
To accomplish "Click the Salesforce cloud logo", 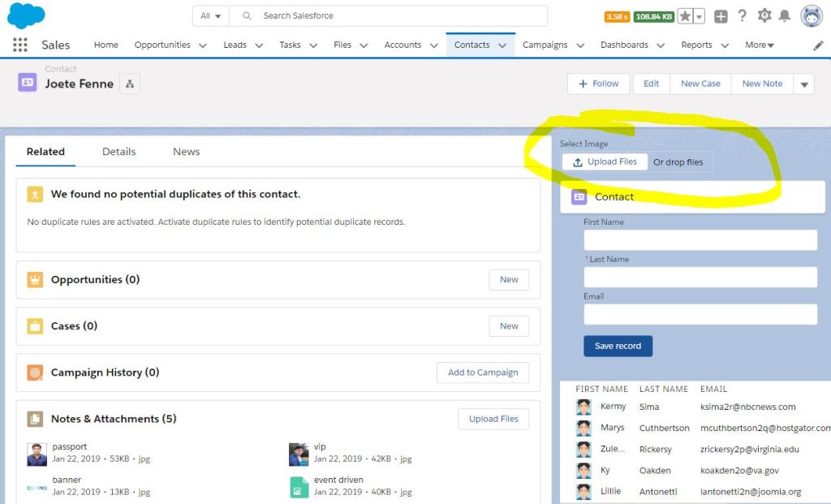I will tap(26, 15).
